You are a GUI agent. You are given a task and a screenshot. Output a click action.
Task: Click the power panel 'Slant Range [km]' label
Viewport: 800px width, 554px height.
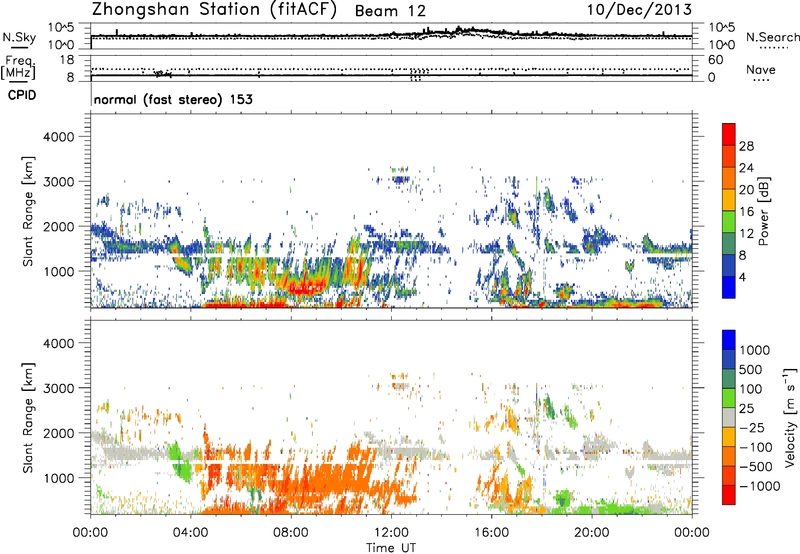coord(28,211)
